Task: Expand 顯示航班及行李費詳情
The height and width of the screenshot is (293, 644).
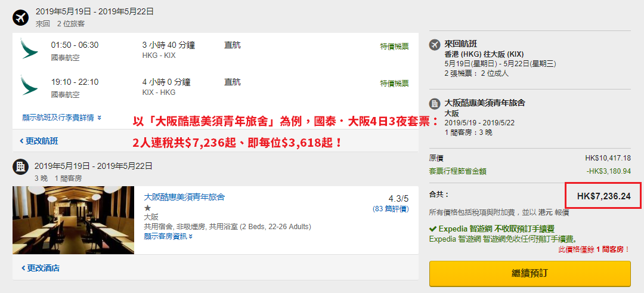Action: click(61, 118)
